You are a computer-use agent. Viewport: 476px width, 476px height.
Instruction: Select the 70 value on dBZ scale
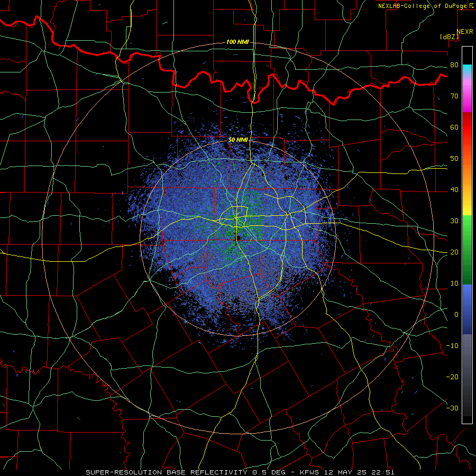[454, 96]
